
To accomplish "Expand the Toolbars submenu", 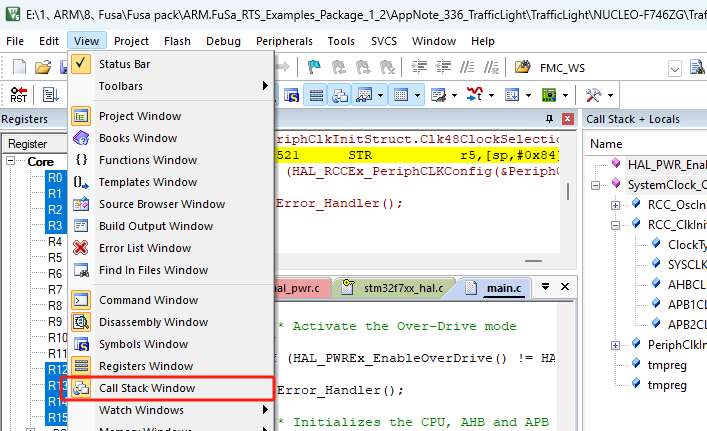I will click(x=170, y=86).
